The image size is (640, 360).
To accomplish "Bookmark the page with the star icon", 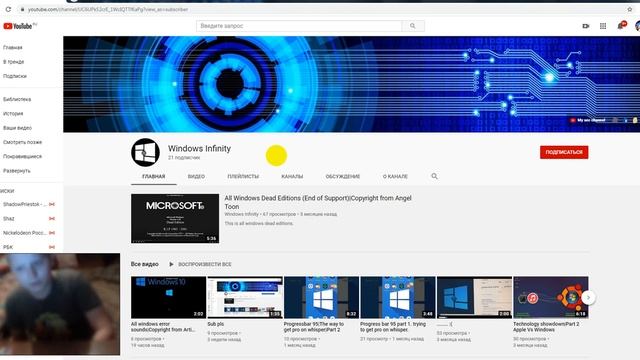I will [630, 9].
